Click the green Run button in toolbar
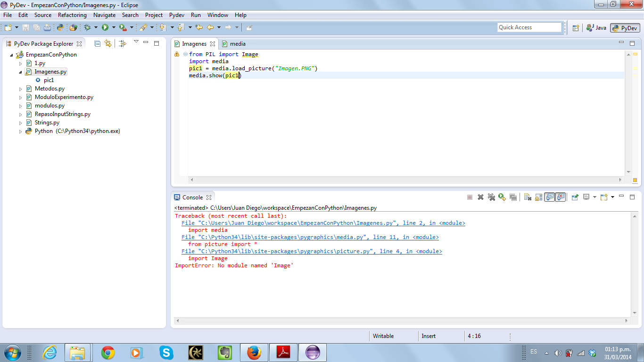Image resolution: width=644 pixels, height=362 pixels. point(105,28)
